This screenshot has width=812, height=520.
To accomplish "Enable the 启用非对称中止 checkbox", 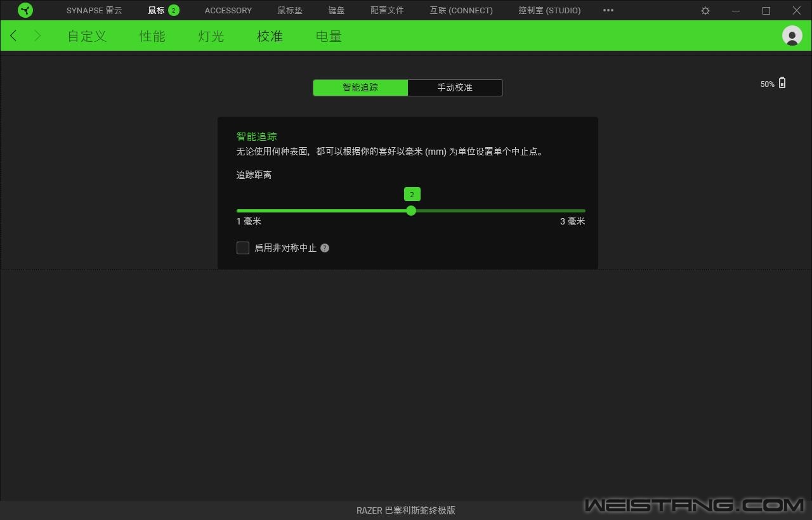I will pos(243,248).
